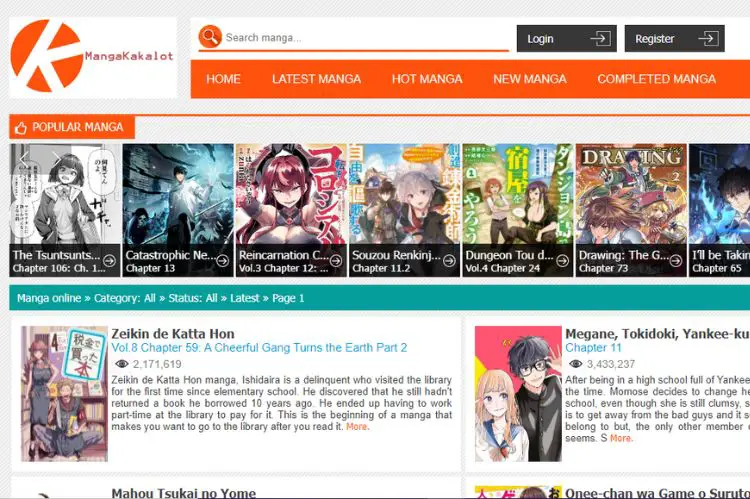Click the previous arrow on popular carousel
Image resolution: width=750 pixels, height=499 pixels.
(24, 158)
